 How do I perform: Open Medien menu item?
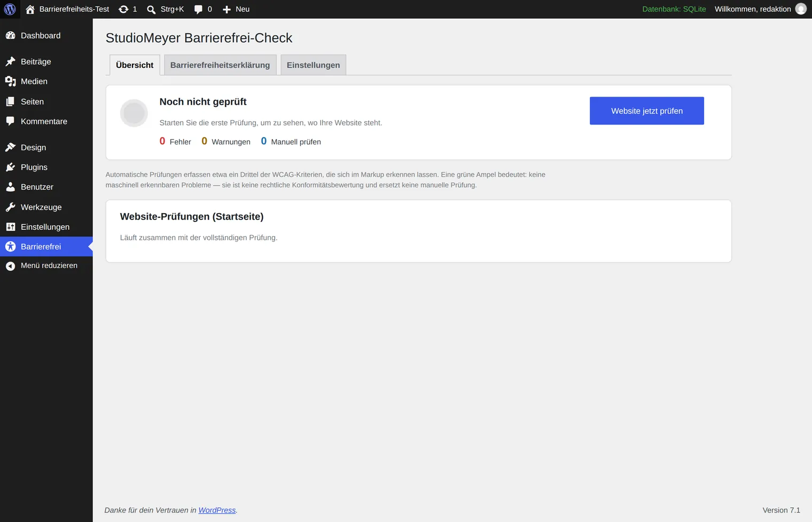click(x=46, y=81)
